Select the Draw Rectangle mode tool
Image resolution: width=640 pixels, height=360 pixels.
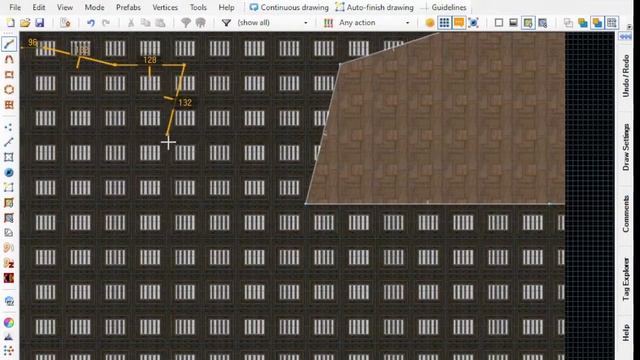(x=9, y=75)
